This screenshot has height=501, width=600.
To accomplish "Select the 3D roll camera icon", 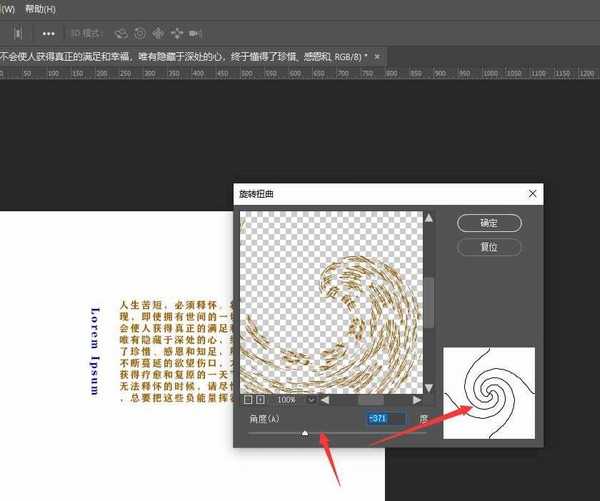I will (139, 33).
